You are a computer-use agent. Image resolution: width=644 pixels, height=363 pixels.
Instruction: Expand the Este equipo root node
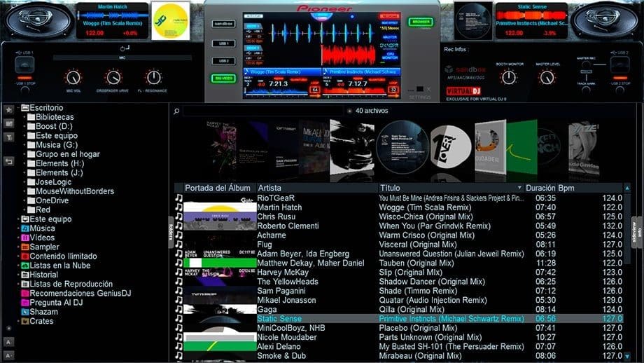pyautogui.click(x=18, y=219)
